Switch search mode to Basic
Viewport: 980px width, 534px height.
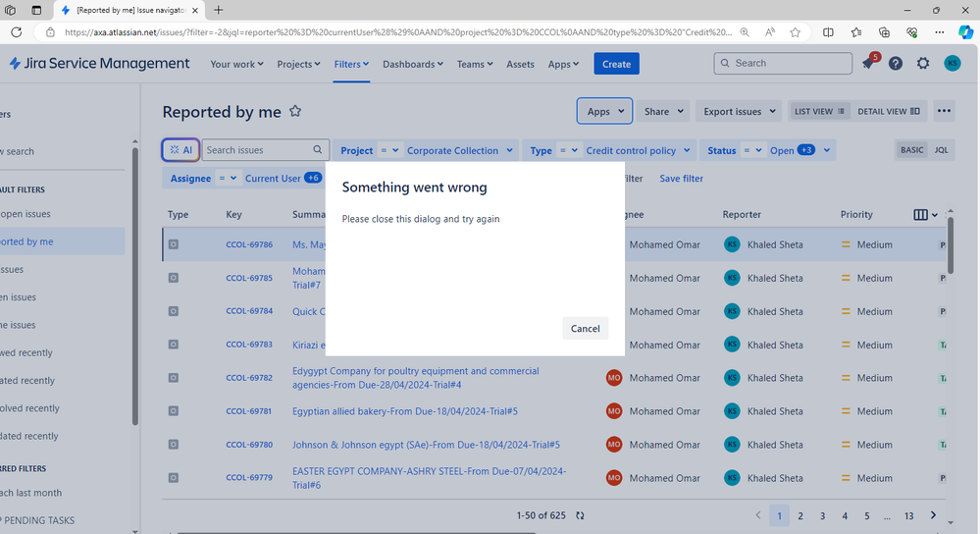(911, 150)
